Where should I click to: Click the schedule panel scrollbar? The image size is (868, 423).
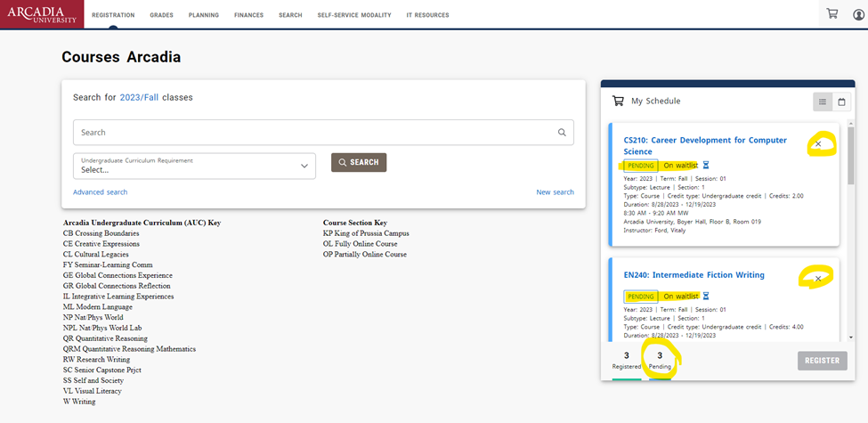point(851,156)
